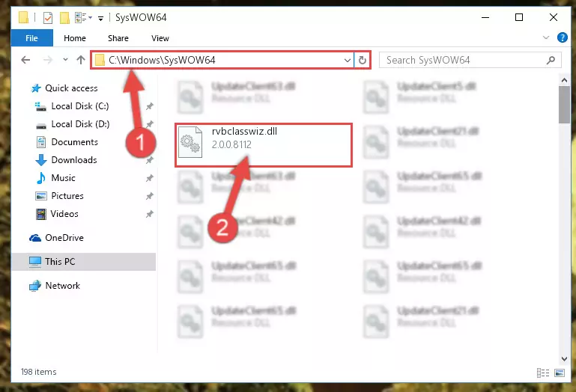The height and width of the screenshot is (392, 576).
Task: Click the Properties quick access toolbar icon
Action: [48, 18]
